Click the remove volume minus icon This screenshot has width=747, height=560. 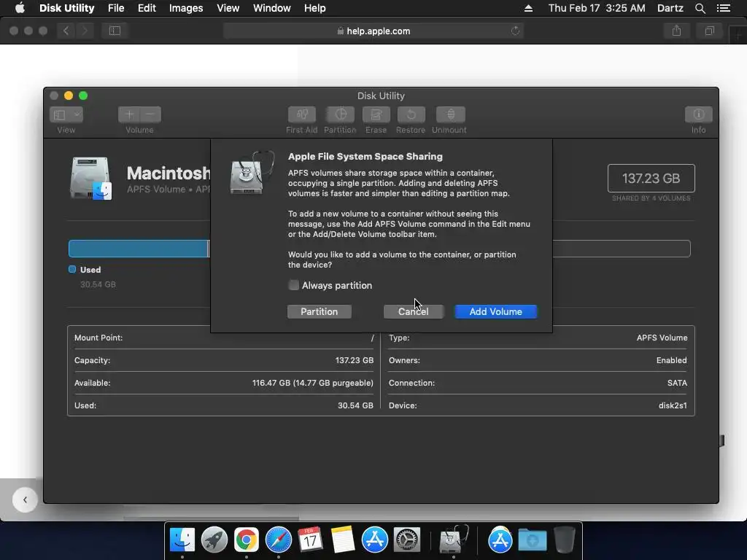point(150,114)
